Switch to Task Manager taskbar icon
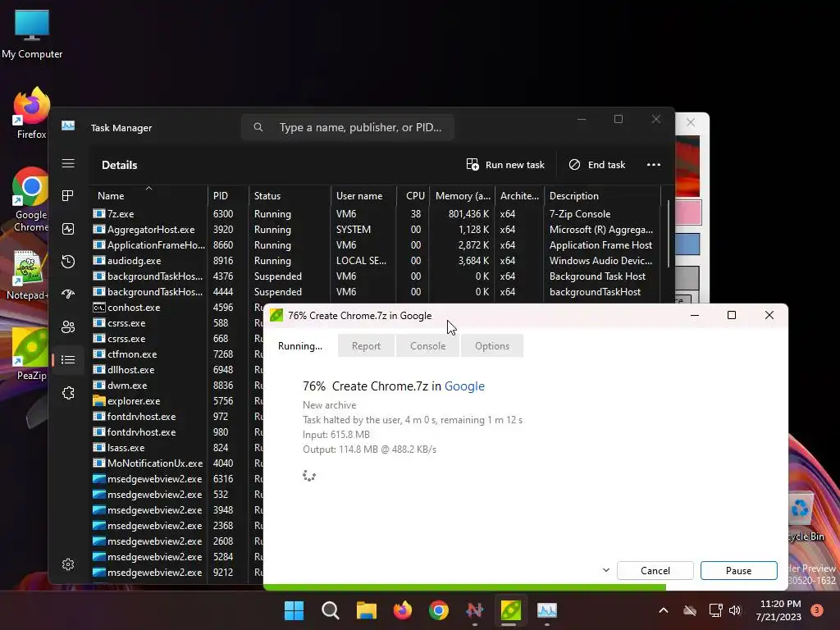 (x=547, y=610)
